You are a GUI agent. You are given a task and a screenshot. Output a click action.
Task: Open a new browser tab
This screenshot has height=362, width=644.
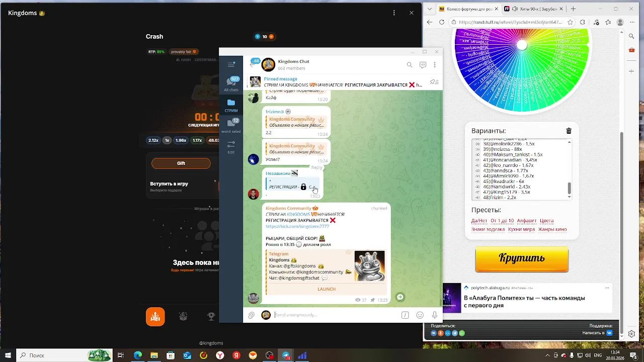573,9
